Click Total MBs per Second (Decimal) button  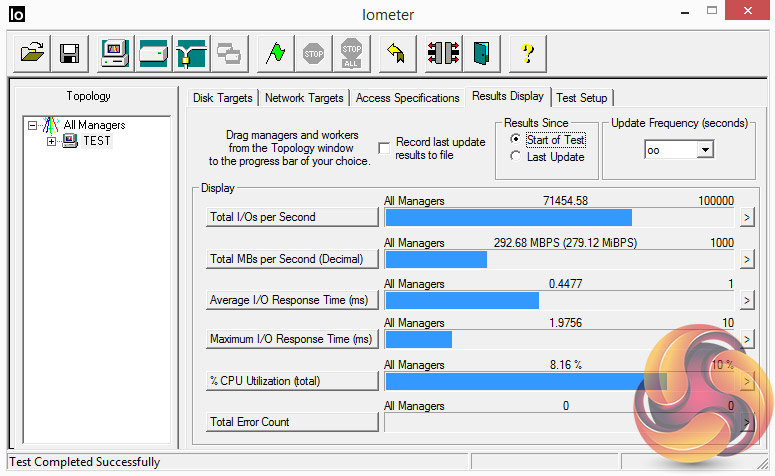(292, 259)
